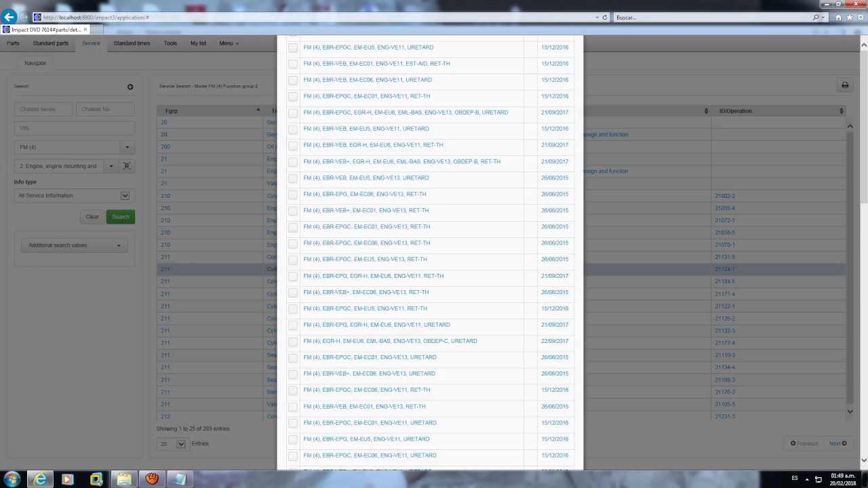
Task: Tick checkbox for EBR-VEB+, EM-EC01, ENG-VE13, RET-TH
Action: pyautogui.click(x=293, y=210)
